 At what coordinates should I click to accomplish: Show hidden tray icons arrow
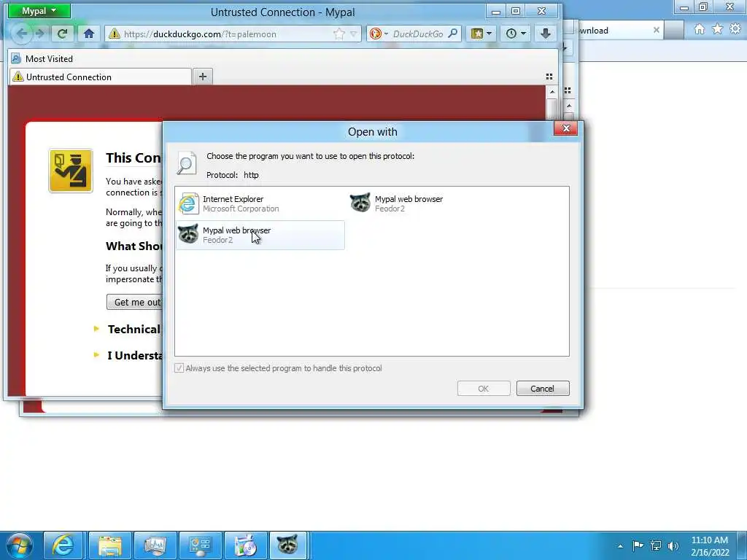click(x=620, y=546)
